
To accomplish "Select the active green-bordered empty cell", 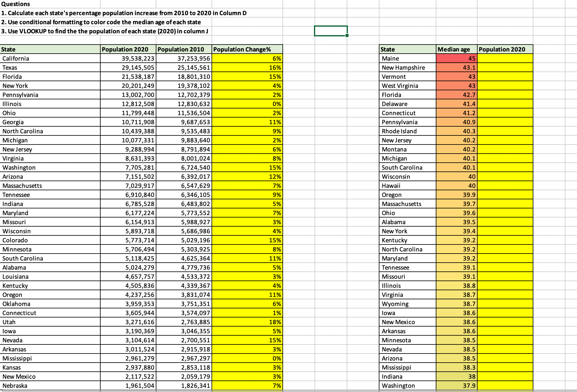I will (x=331, y=31).
